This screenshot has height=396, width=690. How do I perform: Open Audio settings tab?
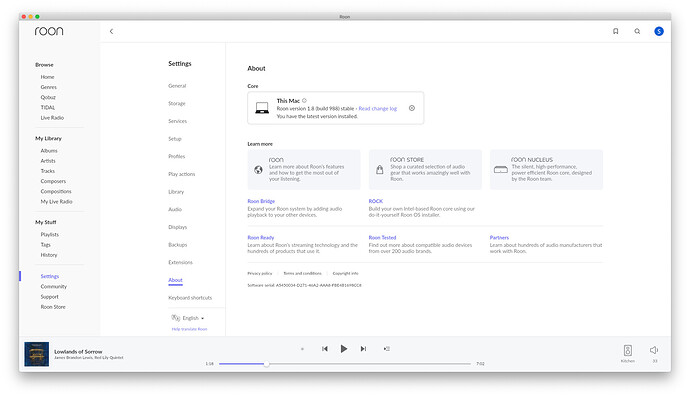[175, 209]
